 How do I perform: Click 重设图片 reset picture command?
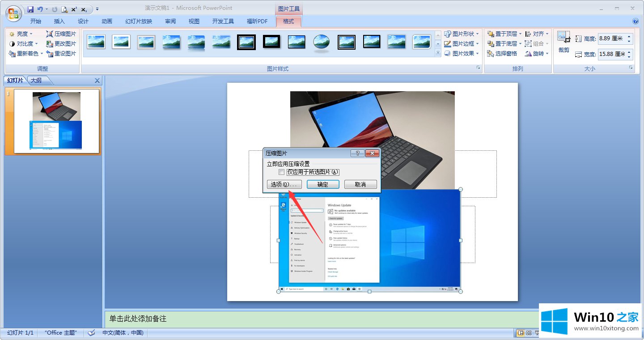pos(61,54)
